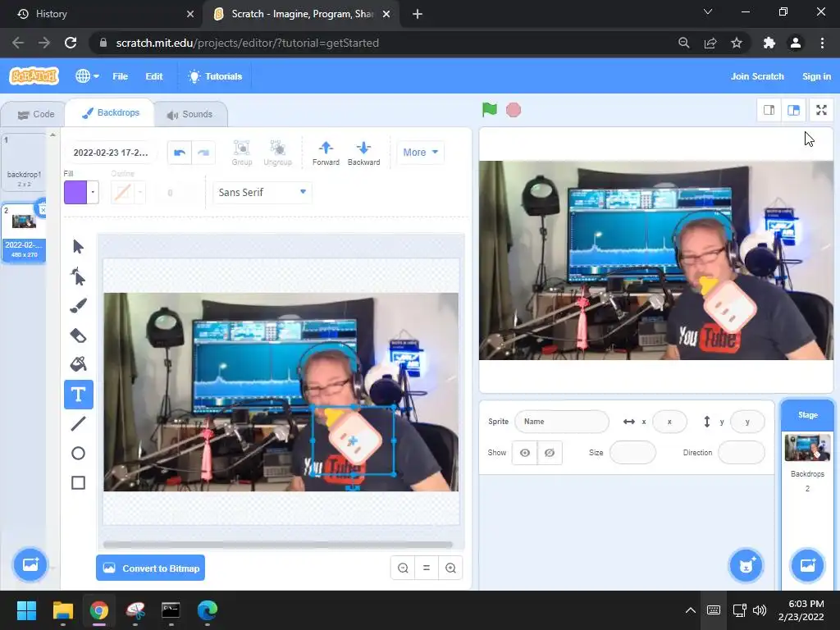Select the Rectangle tool
The height and width of the screenshot is (630, 840).
(78, 482)
